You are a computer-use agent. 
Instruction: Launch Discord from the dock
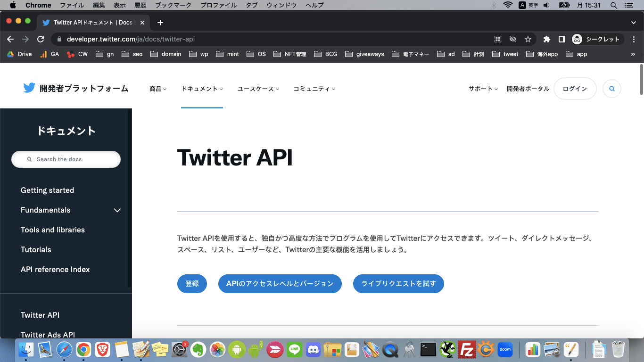[314, 349]
